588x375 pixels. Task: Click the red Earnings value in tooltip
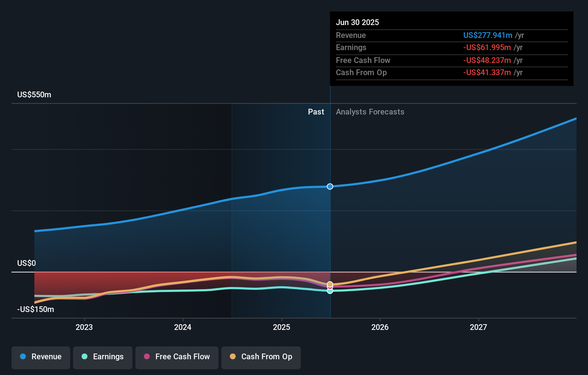click(x=487, y=48)
